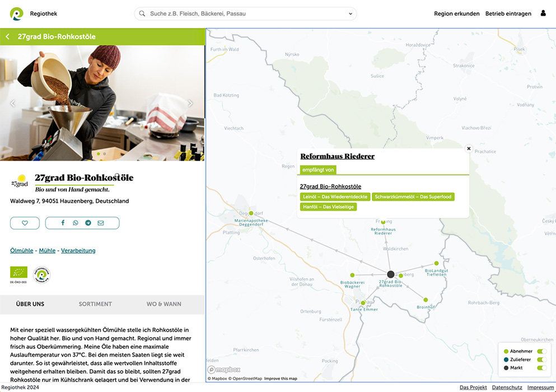
Task: Click the Mapbox logo on map
Action: tap(224, 370)
